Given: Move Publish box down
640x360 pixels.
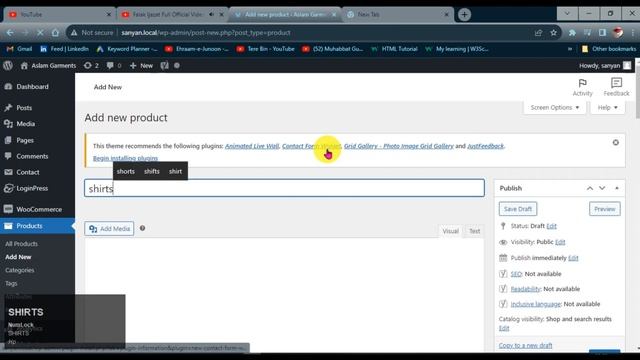Looking at the screenshot, I should tap(602, 188).
